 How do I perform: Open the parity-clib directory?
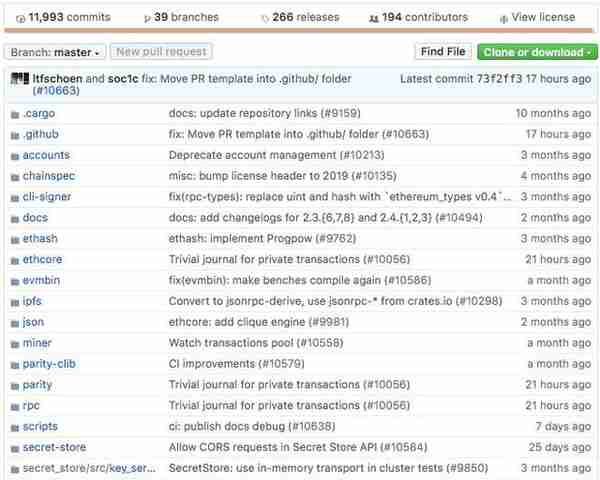pyautogui.click(x=49, y=364)
